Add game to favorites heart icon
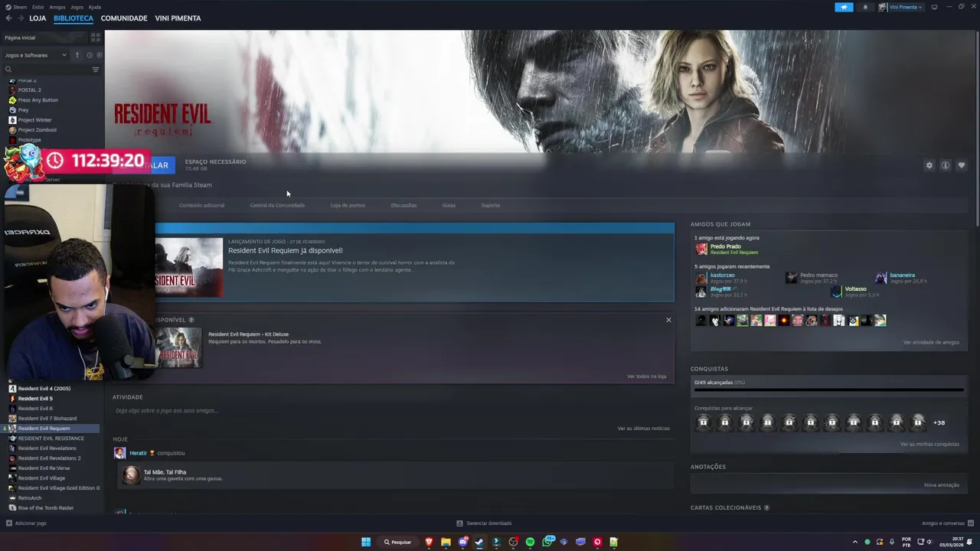The height and width of the screenshot is (551, 980). pos(962,165)
